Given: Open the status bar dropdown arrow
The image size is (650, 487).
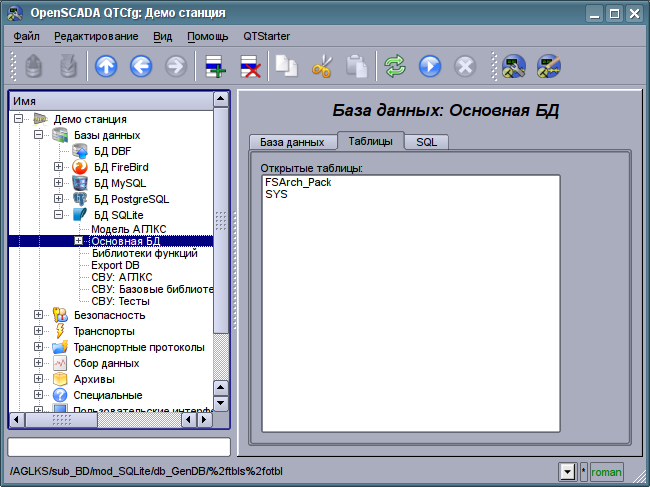Looking at the screenshot, I should point(568,472).
